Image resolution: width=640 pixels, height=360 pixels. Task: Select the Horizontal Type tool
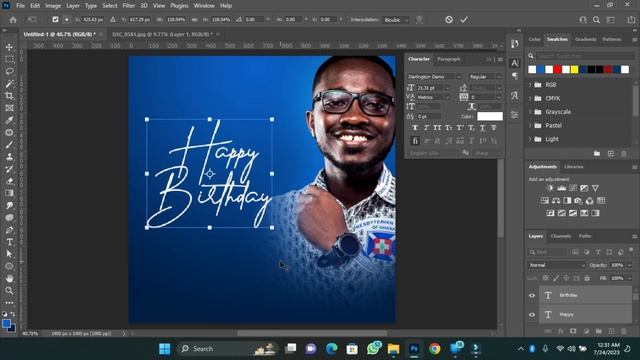tap(9, 242)
